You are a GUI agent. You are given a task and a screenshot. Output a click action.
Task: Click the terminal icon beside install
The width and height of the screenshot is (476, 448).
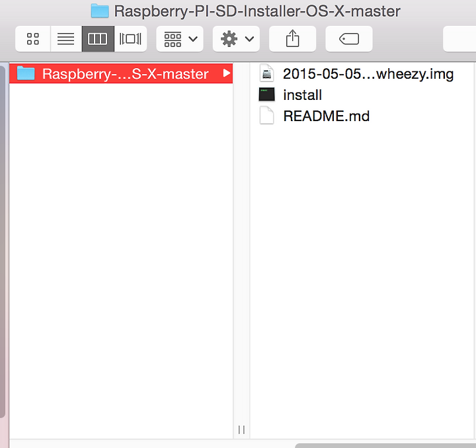(267, 94)
